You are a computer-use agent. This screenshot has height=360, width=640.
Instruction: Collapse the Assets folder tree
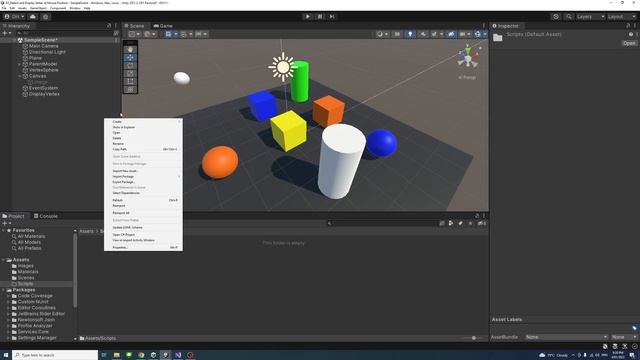pyautogui.click(x=4, y=260)
